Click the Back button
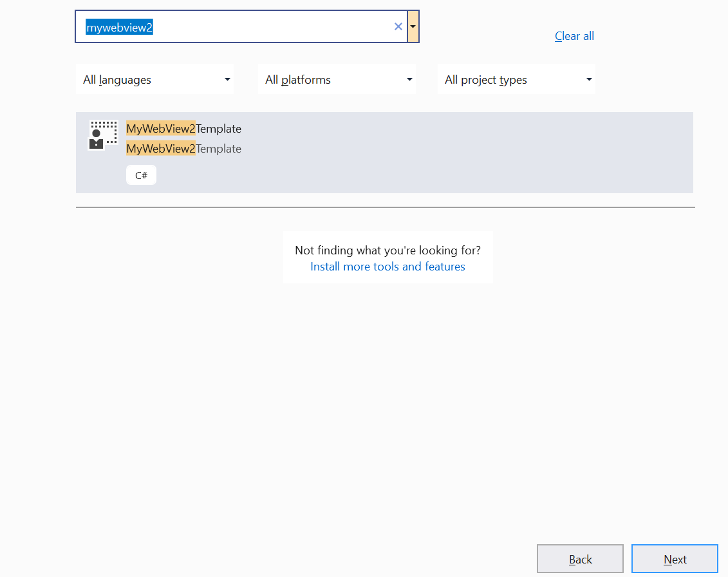The height and width of the screenshot is (577, 728). [580, 559]
